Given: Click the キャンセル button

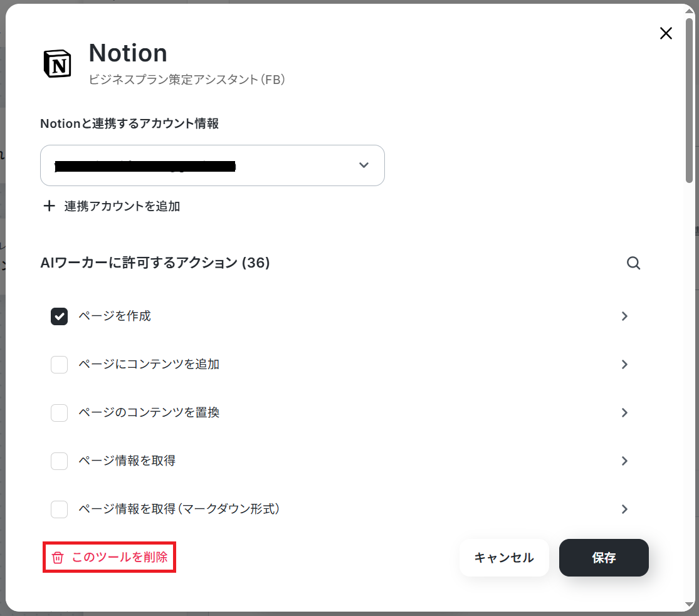Looking at the screenshot, I should 504,558.
